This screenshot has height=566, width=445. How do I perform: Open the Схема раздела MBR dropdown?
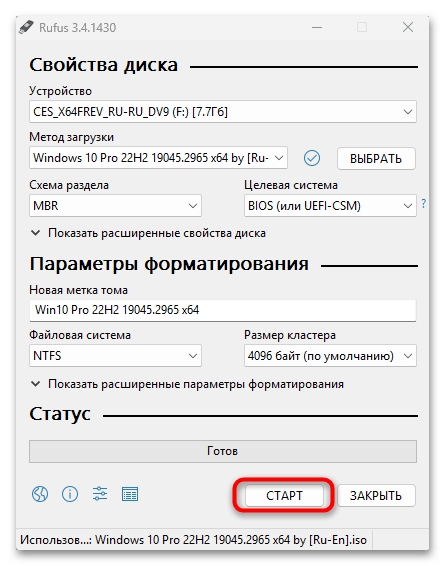(x=115, y=206)
